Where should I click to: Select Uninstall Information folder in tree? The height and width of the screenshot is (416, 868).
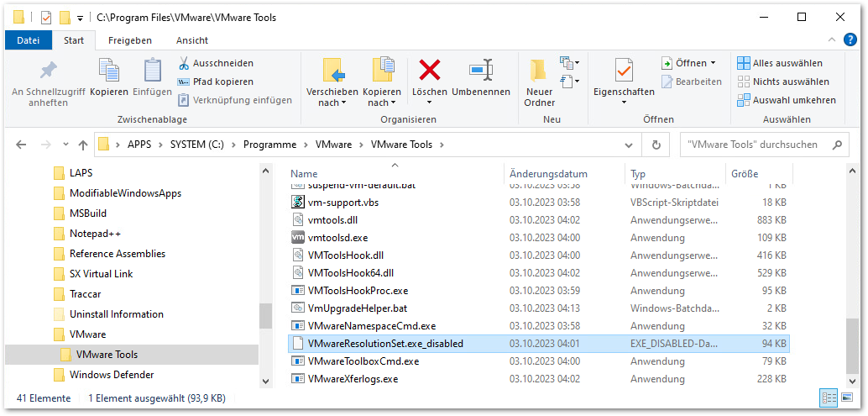(x=116, y=314)
